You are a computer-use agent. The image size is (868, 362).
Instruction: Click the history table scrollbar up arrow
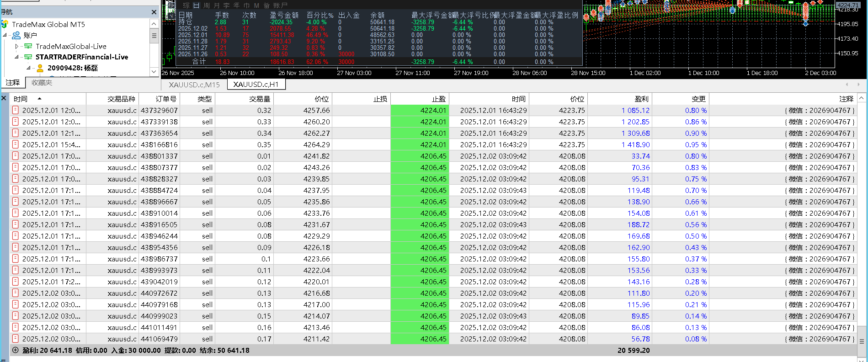tap(862, 98)
